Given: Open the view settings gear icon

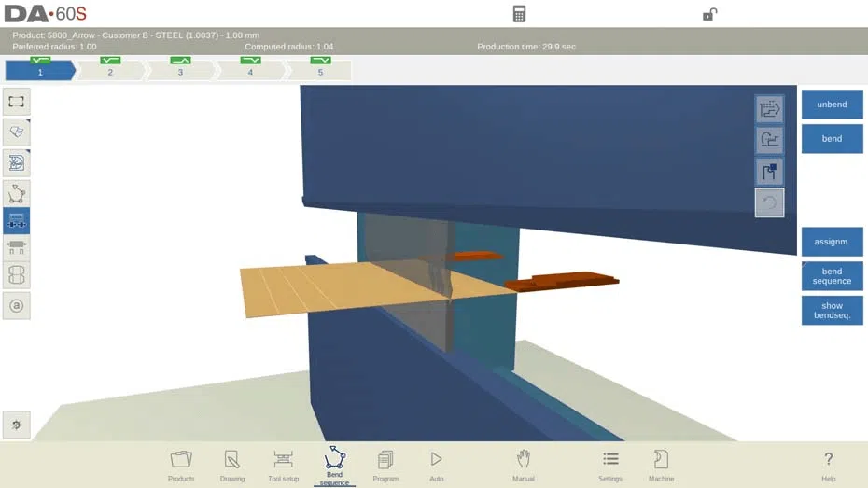Looking at the screenshot, I should tap(17, 425).
